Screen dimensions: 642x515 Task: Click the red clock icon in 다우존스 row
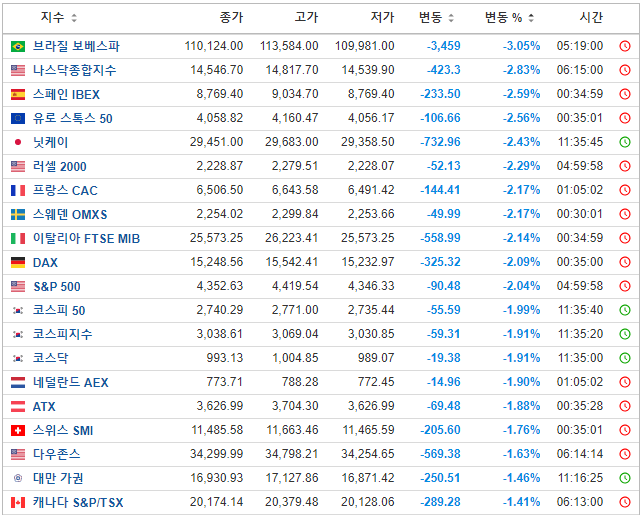pos(625,454)
